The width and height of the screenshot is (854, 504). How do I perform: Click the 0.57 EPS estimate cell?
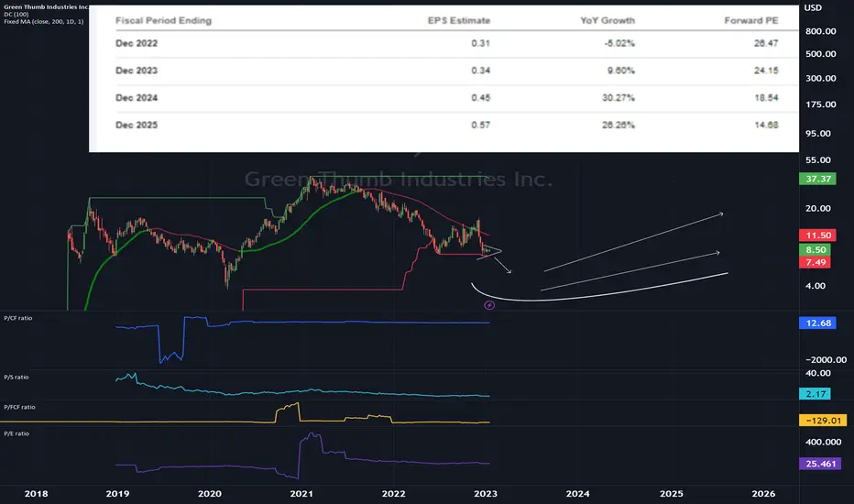click(x=480, y=125)
